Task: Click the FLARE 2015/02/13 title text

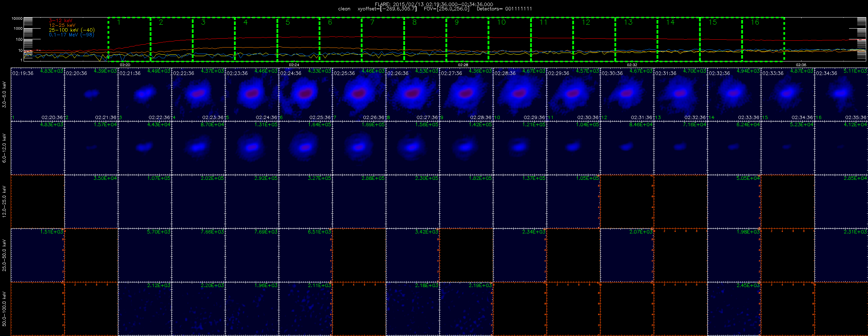Action: click(x=434, y=4)
